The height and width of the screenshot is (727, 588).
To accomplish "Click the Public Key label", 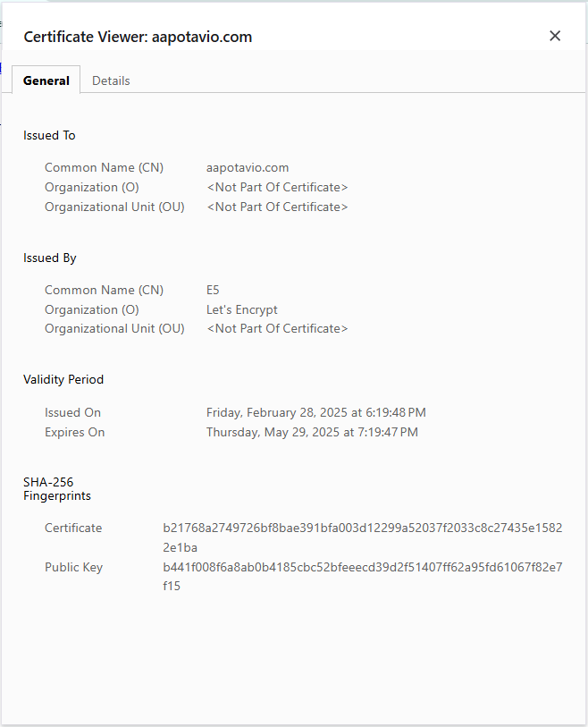I will (x=73, y=567).
